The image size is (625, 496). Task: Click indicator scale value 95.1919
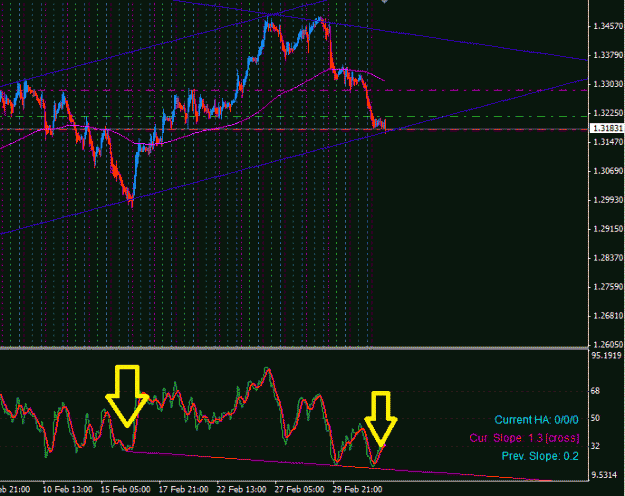606,356
